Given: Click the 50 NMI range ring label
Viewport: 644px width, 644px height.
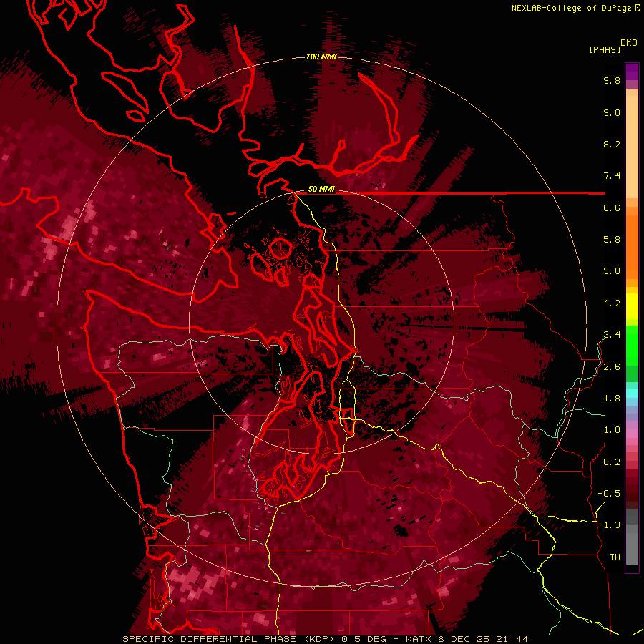Looking at the screenshot, I should tap(321, 190).
